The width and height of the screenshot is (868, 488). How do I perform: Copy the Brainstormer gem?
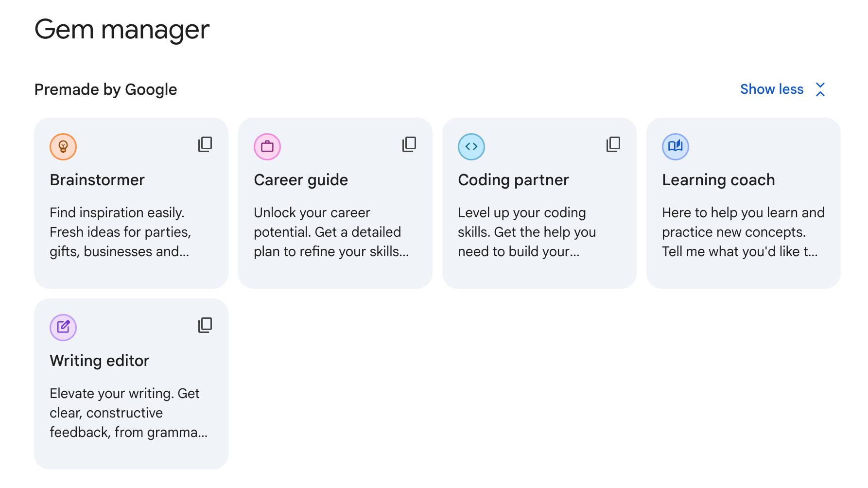[x=205, y=144]
